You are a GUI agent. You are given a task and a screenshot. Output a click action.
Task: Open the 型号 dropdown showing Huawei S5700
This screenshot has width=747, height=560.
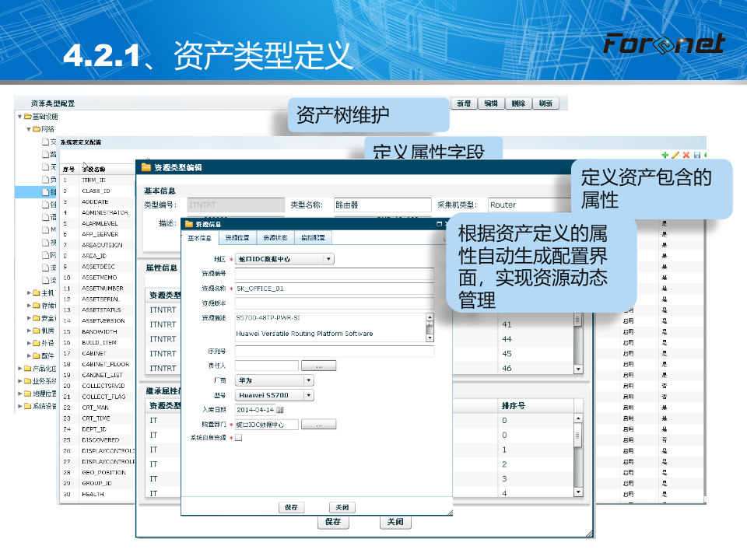pos(309,395)
